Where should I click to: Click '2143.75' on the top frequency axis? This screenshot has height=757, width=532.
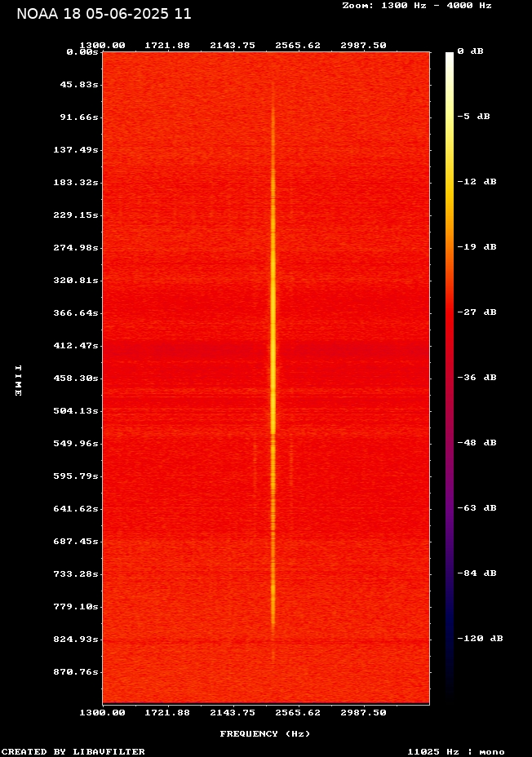coord(233,46)
